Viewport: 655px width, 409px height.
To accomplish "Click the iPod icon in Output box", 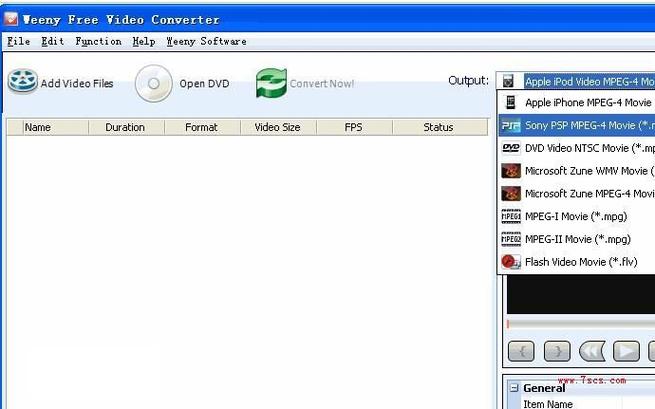I will tap(508, 81).
